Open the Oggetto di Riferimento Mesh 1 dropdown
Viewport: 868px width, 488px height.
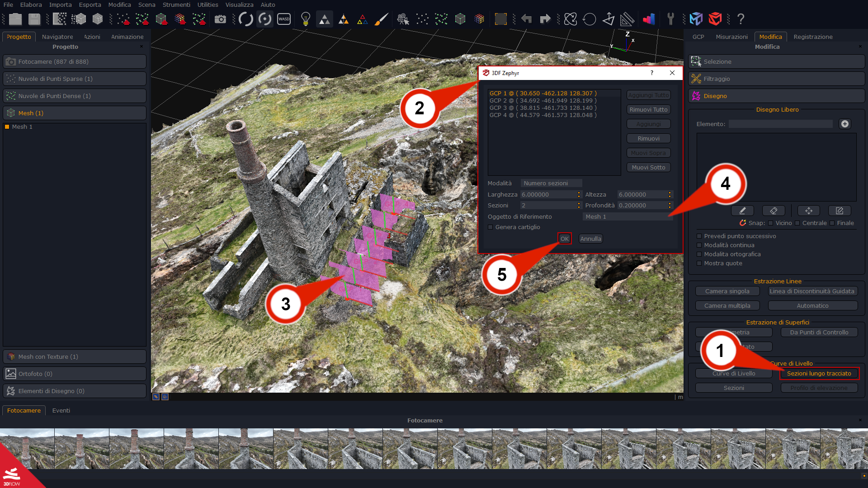click(x=627, y=217)
